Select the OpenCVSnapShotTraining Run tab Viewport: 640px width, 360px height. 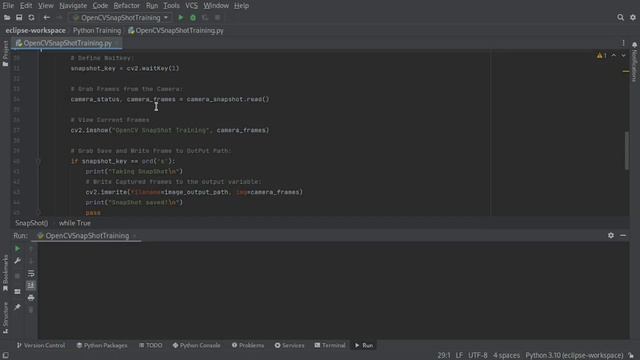(87, 236)
